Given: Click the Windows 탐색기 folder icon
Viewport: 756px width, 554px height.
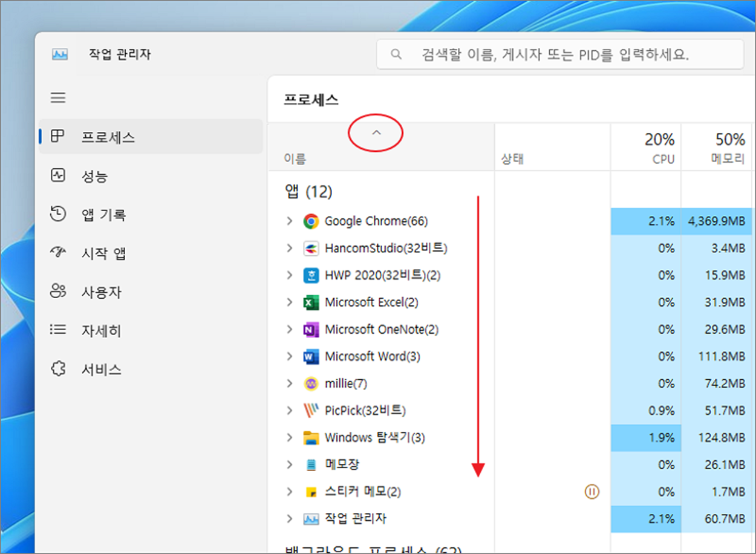Looking at the screenshot, I should click(311, 438).
